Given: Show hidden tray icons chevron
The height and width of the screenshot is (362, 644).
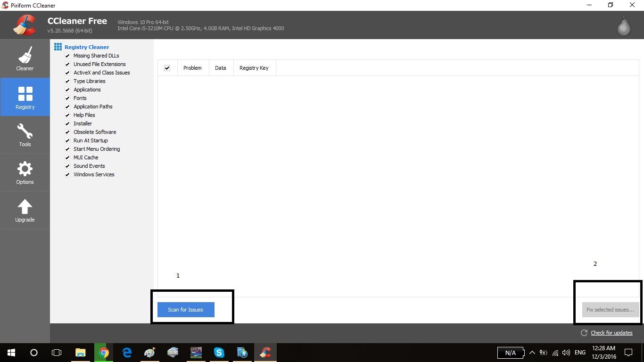Looking at the screenshot, I should (x=532, y=353).
